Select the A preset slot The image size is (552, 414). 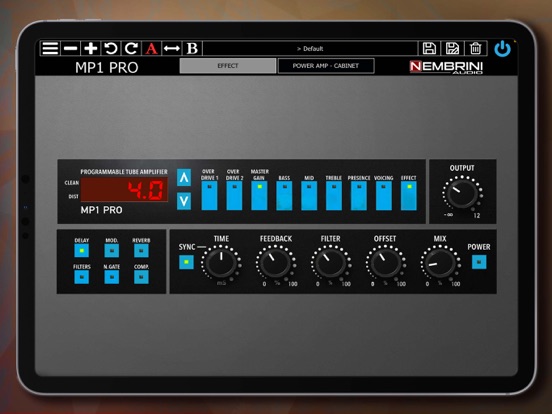[151, 48]
